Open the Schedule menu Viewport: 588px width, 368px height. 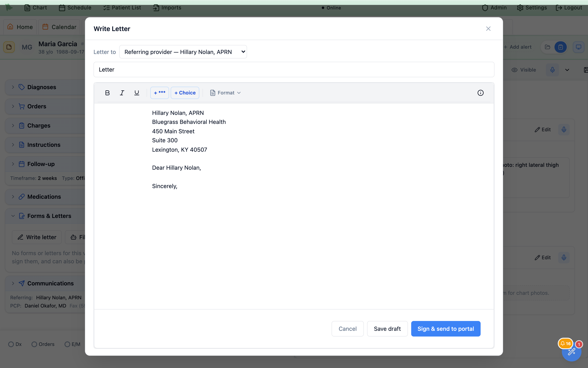pos(75,8)
